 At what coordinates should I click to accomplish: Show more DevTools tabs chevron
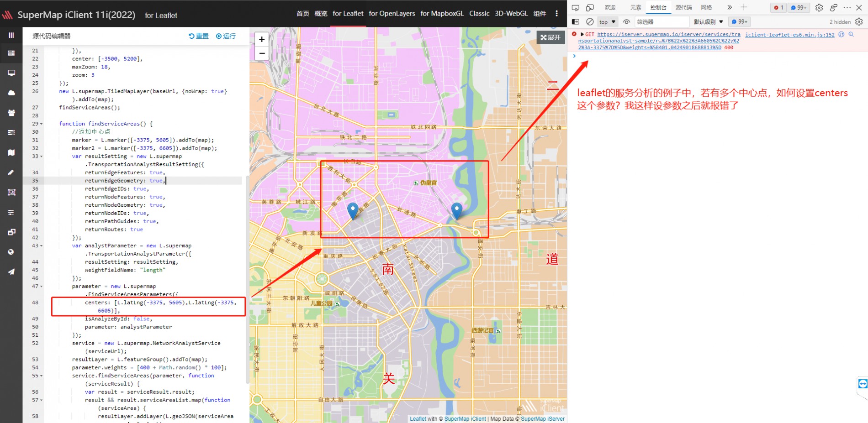click(x=730, y=7)
